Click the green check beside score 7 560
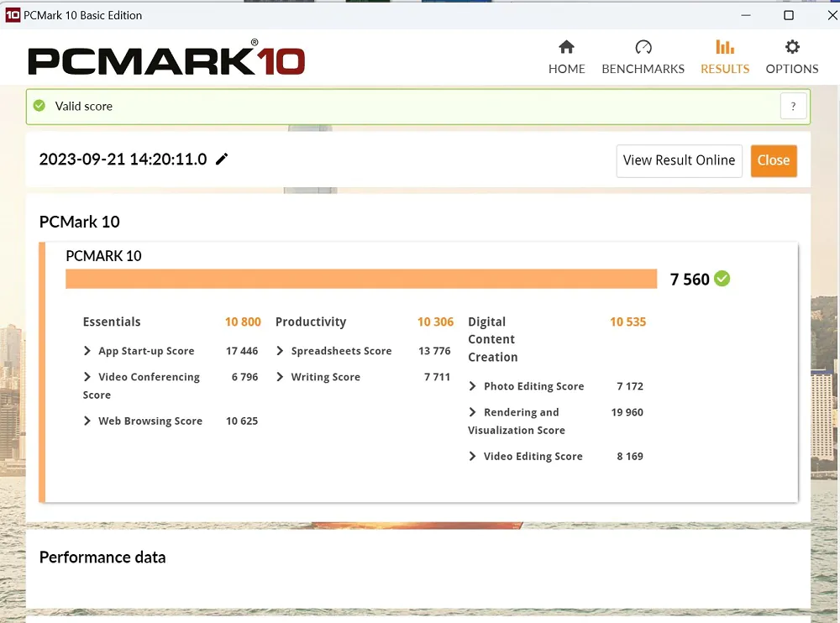Screen dimensions: 840x623 (722, 279)
